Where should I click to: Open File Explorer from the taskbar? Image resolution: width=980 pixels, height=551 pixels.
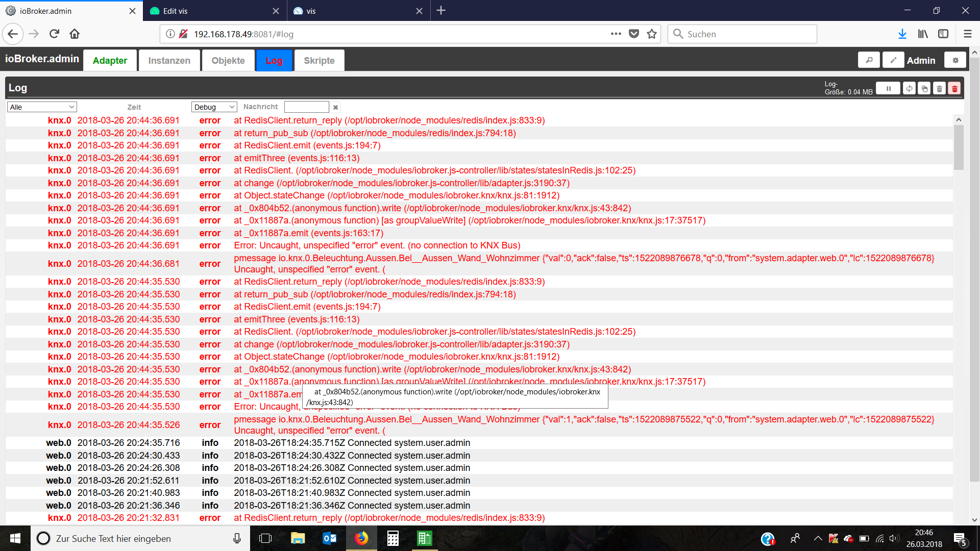[298, 538]
